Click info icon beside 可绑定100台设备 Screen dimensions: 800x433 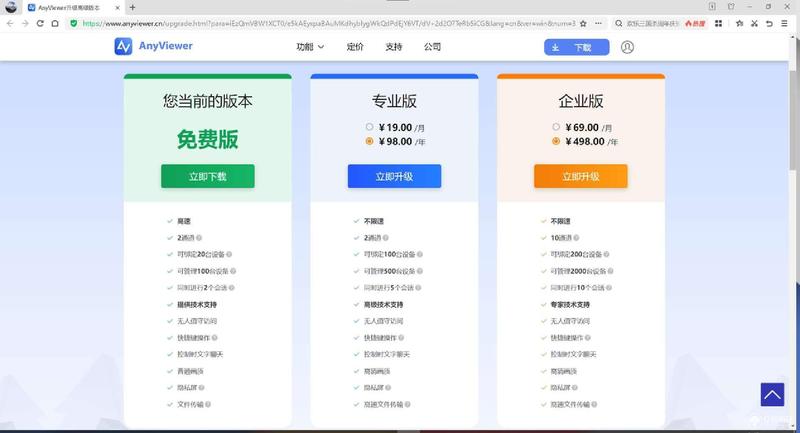pos(419,254)
